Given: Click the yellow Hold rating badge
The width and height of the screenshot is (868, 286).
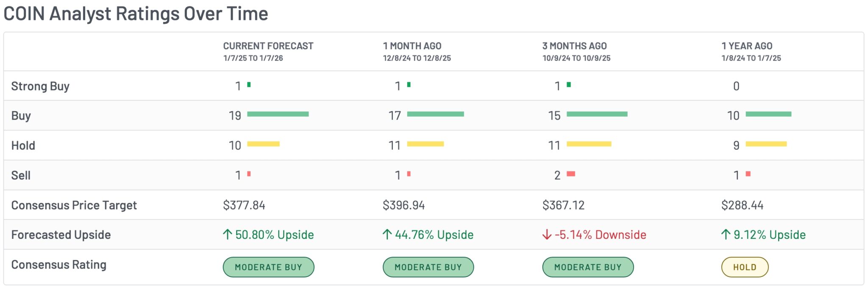Looking at the screenshot, I should pos(745,267).
